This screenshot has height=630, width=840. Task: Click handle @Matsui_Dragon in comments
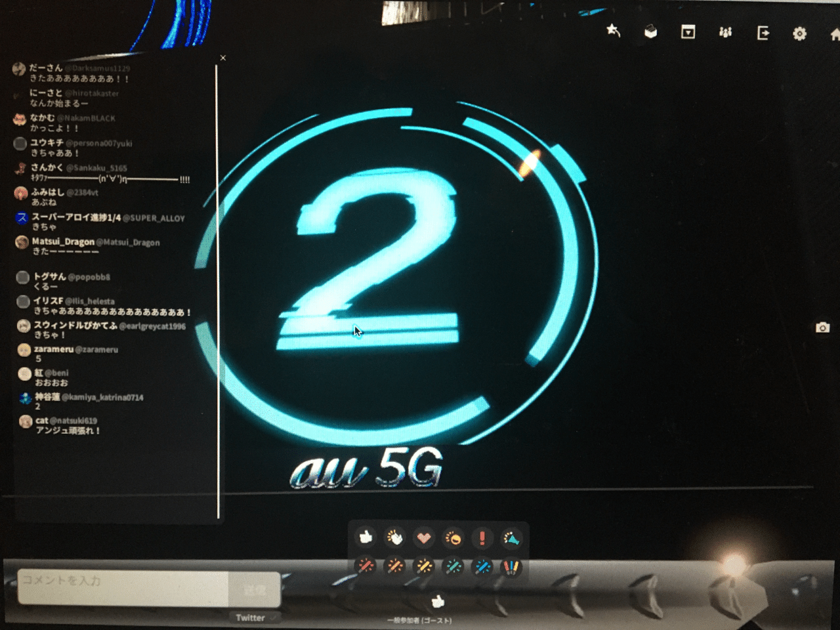coord(129,242)
